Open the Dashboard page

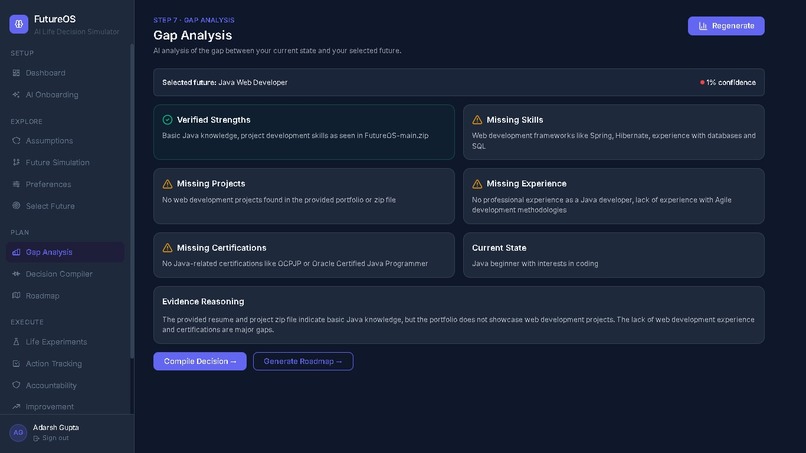coord(65,73)
